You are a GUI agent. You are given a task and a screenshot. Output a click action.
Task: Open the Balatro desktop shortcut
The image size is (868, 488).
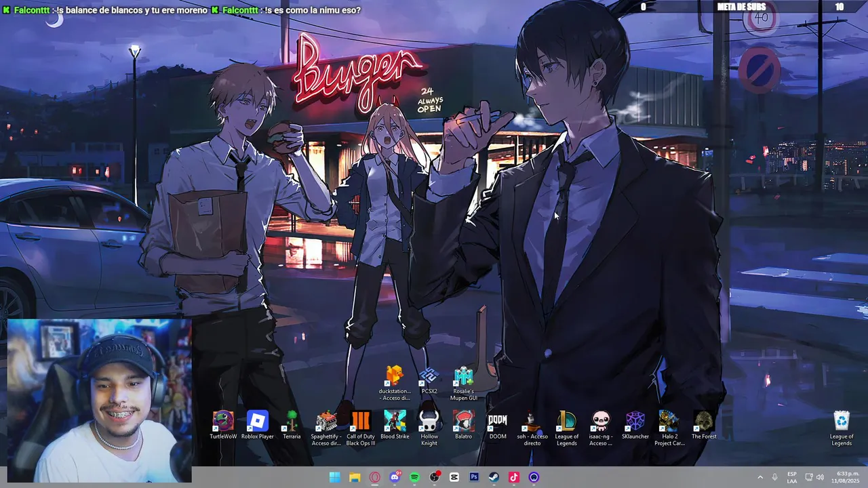coord(463,426)
